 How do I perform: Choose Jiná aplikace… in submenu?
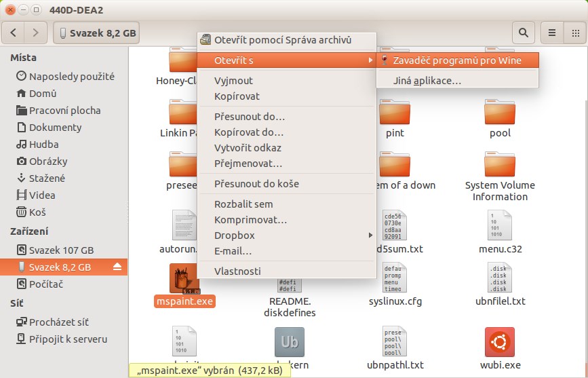(x=458, y=80)
